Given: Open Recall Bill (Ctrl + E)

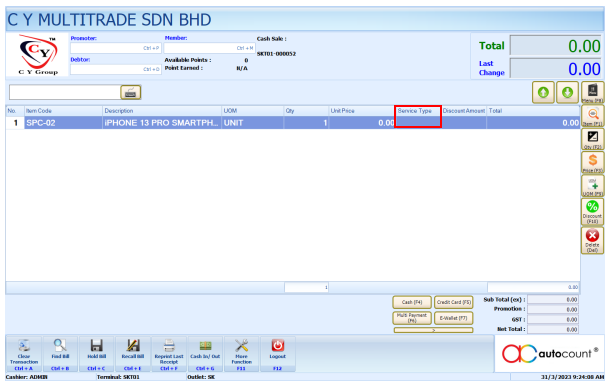Looking at the screenshot, I should click(133, 354).
